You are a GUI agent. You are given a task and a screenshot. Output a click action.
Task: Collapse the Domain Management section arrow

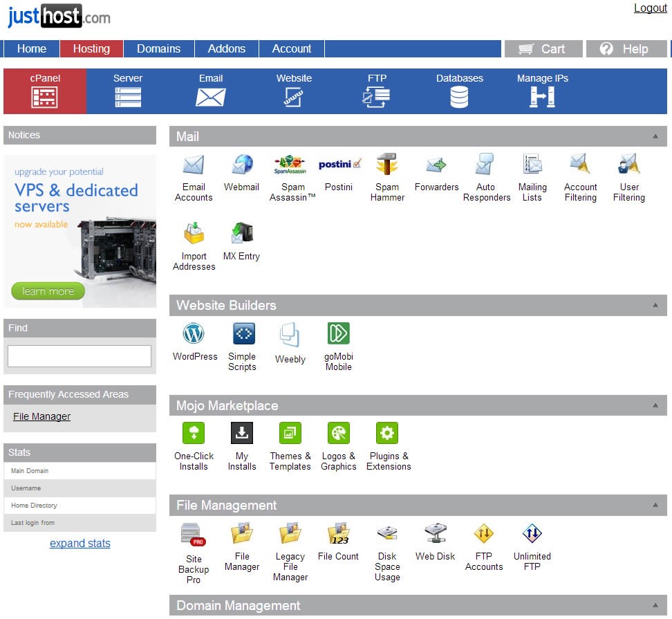[x=655, y=605]
